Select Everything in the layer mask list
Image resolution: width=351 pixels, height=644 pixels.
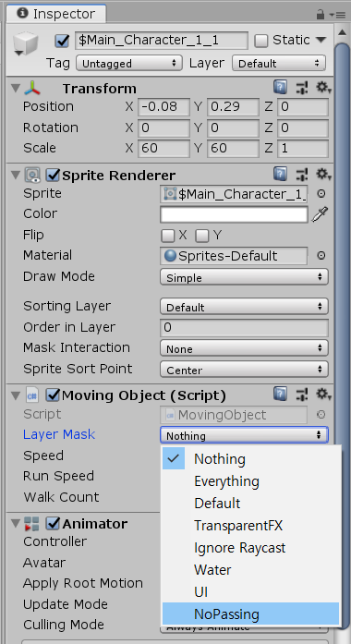click(251, 481)
